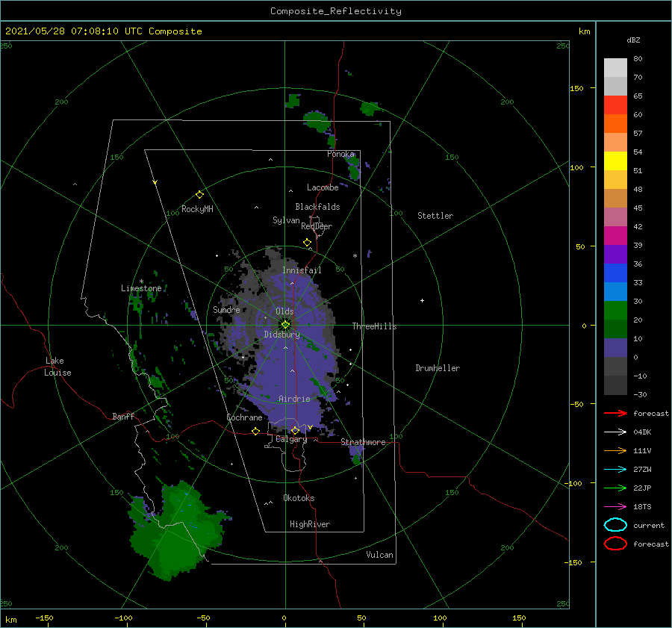Click the Okotoks town label
This screenshot has width=672, height=628.
(299, 498)
